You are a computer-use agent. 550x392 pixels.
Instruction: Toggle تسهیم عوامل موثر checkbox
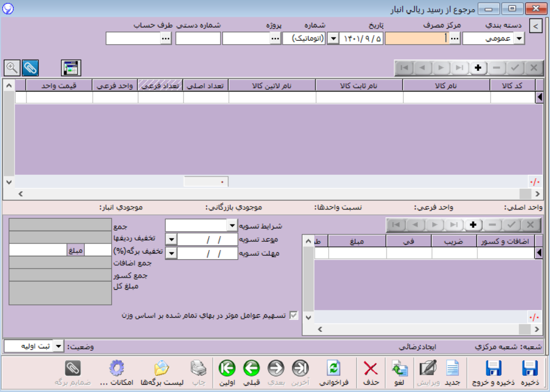pyautogui.click(x=293, y=315)
